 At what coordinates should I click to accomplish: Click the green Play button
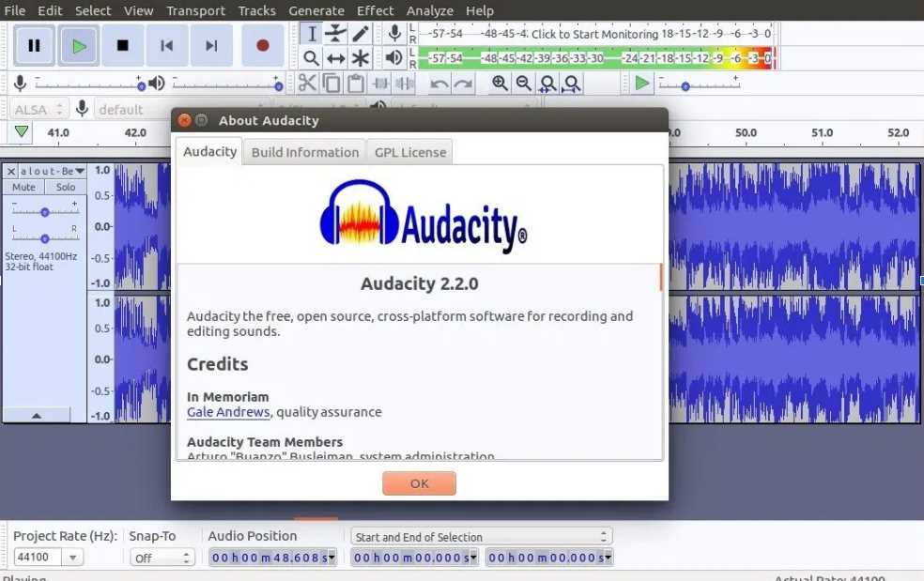78,45
